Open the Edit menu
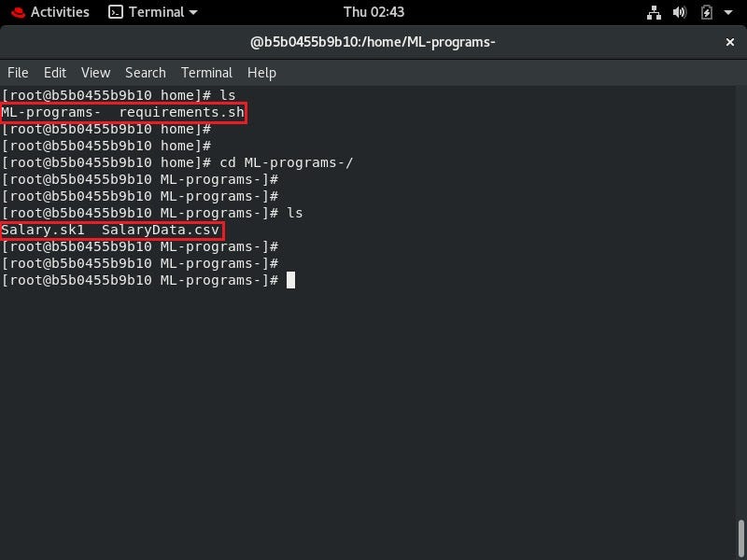The width and height of the screenshot is (747, 560). 55,73
